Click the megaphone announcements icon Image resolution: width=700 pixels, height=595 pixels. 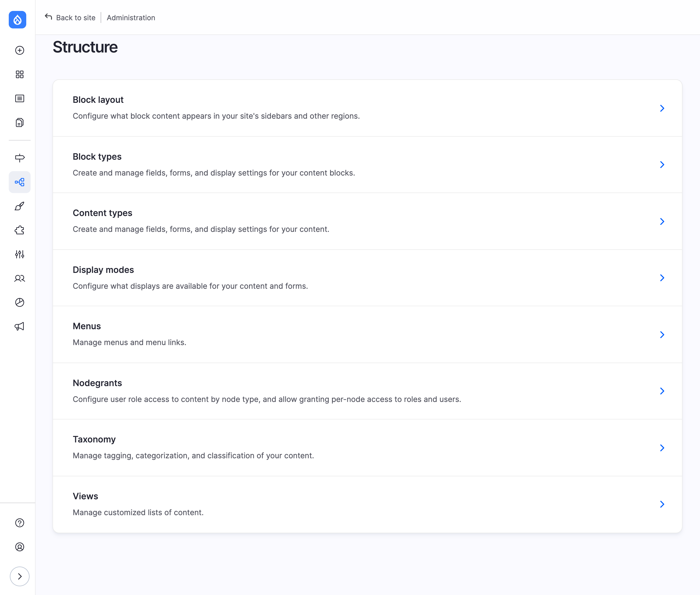point(20,326)
